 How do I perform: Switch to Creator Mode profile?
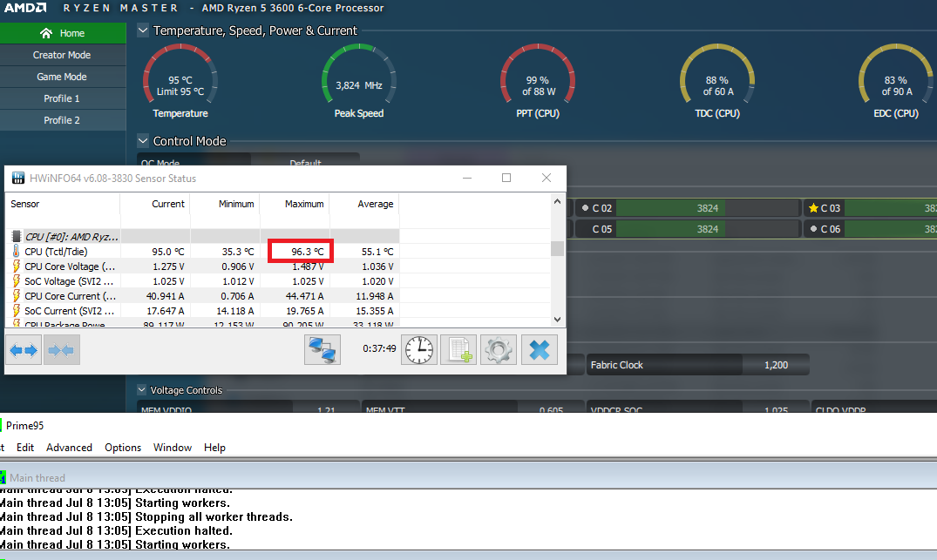click(x=63, y=55)
